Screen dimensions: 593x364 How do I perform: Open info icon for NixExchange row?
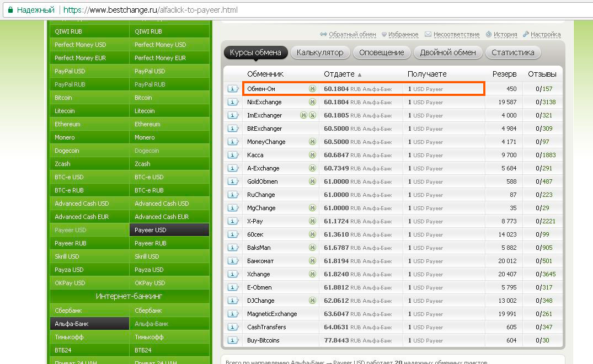coord(233,102)
